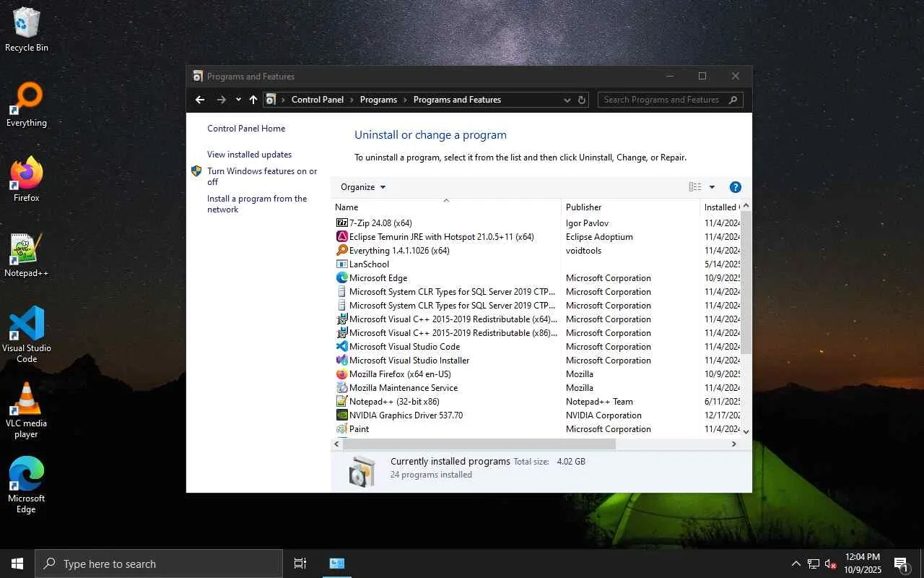Open Turn Windows features on or off
Screen dimensions: 924x578
click(x=262, y=176)
